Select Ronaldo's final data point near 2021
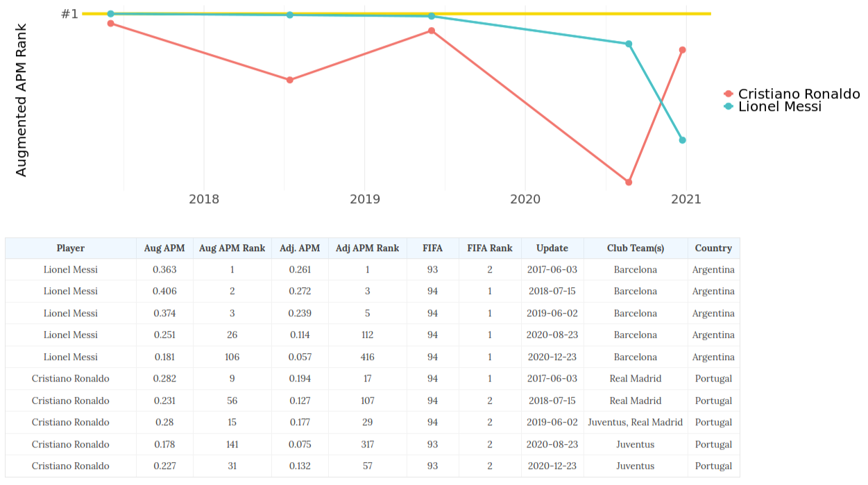This screenshot has width=868, height=485. (x=682, y=50)
